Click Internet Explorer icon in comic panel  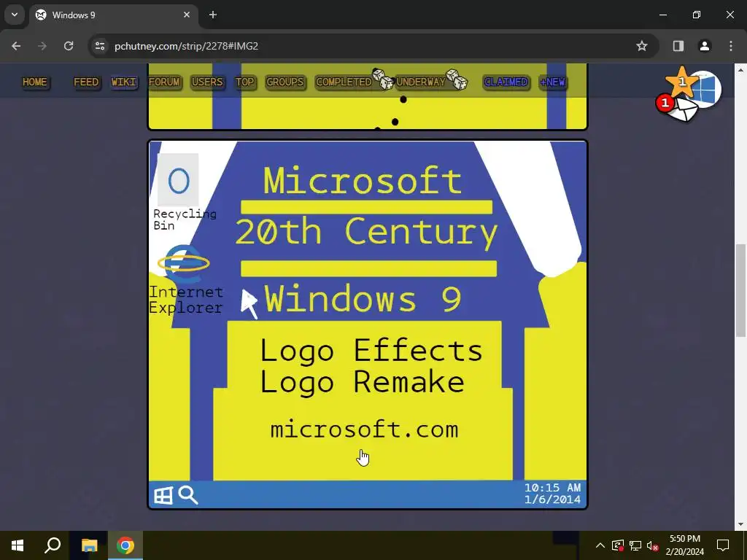tap(184, 262)
